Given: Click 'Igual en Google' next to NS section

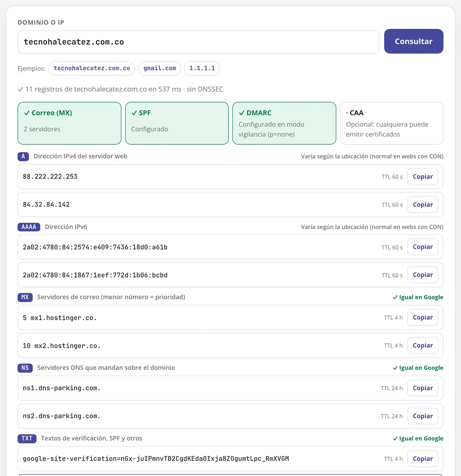Looking at the screenshot, I should (x=418, y=368).
